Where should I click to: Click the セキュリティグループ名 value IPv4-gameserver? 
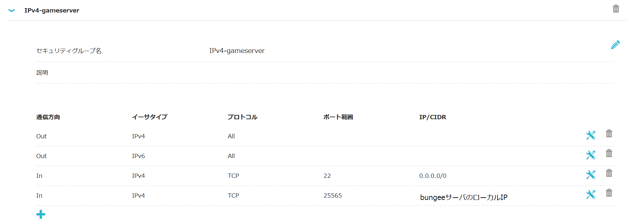pyautogui.click(x=237, y=51)
